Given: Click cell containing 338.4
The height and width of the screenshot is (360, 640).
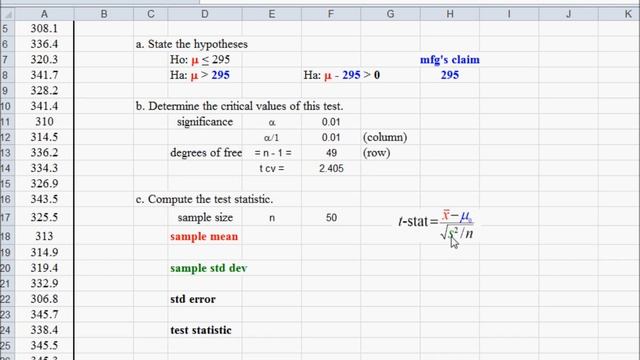Looking at the screenshot, I should [x=44, y=330].
